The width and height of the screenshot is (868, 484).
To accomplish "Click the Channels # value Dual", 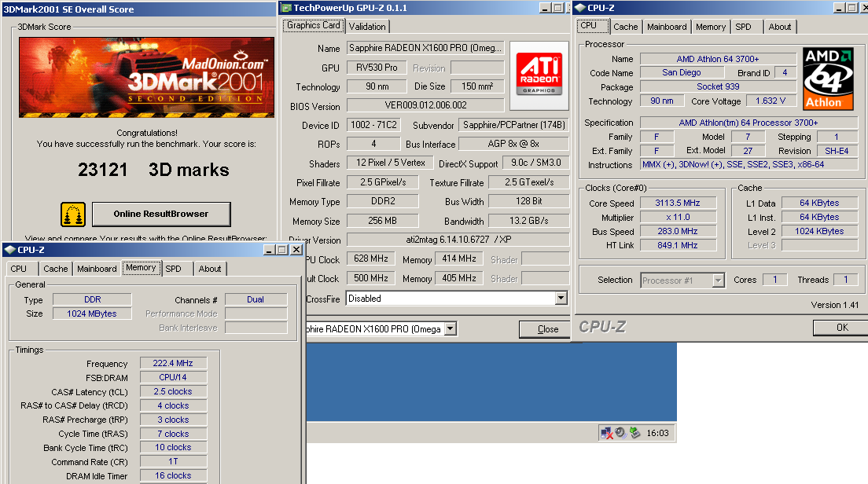I will [x=256, y=300].
